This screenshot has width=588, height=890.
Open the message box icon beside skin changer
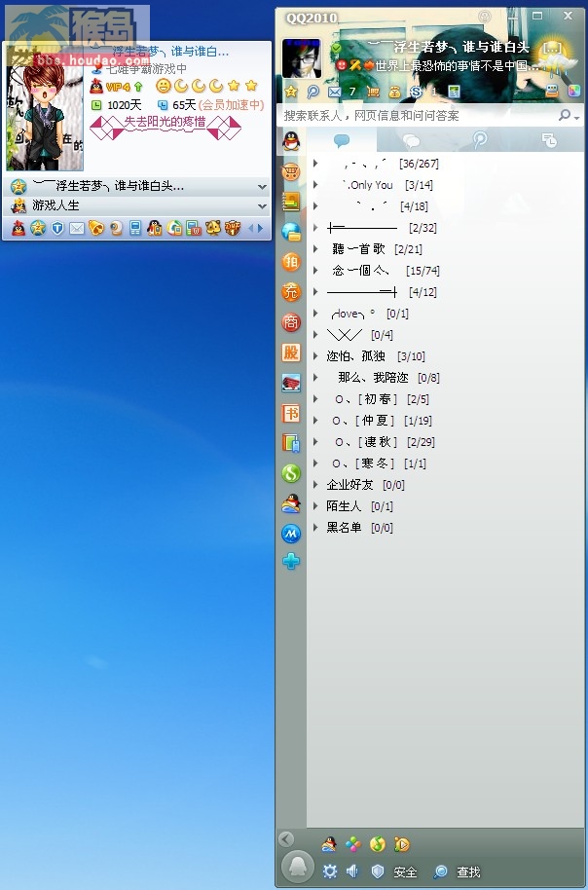point(552,92)
